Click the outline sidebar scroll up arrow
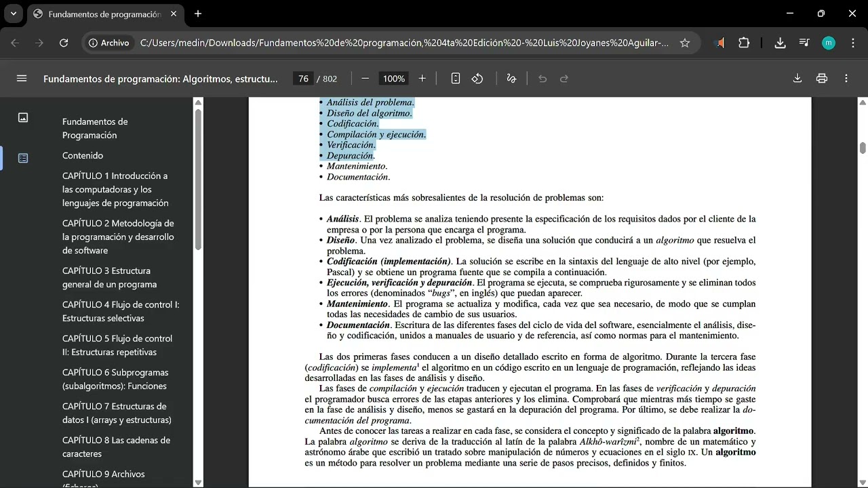 coord(198,102)
